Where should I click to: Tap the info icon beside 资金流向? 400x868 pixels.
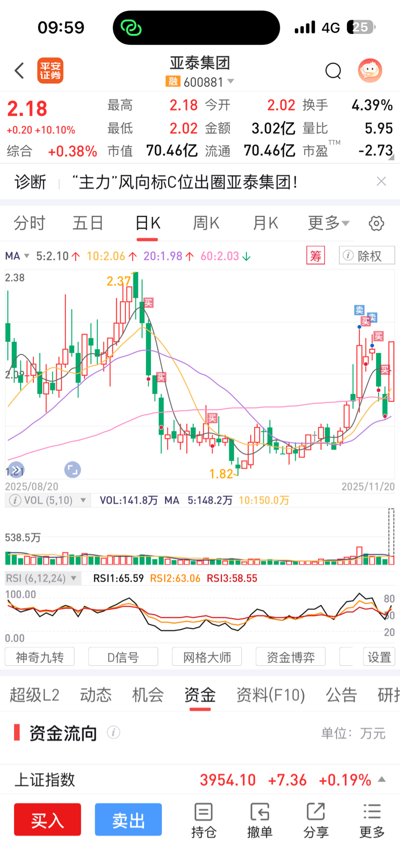114,732
